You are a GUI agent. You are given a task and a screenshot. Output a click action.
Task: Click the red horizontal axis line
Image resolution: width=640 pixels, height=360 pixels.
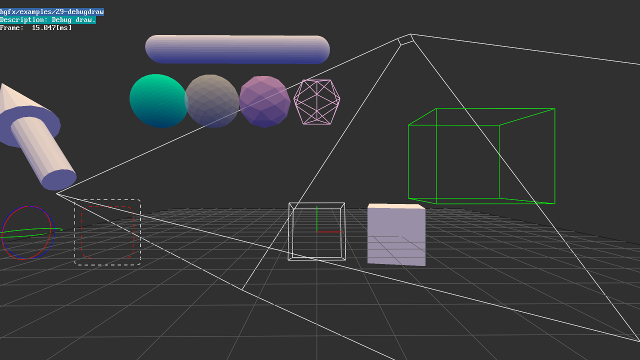pos(329,232)
